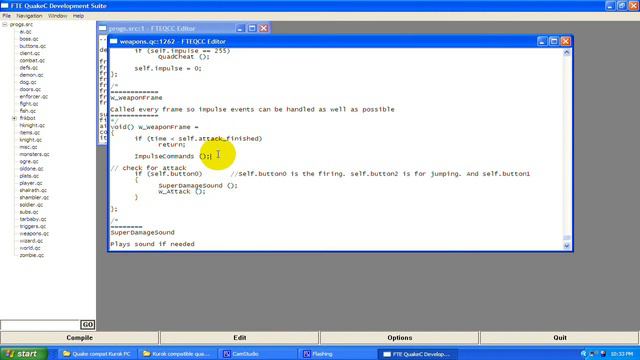
Task: Open enforcer.qc from the tree
Action: pos(33,97)
